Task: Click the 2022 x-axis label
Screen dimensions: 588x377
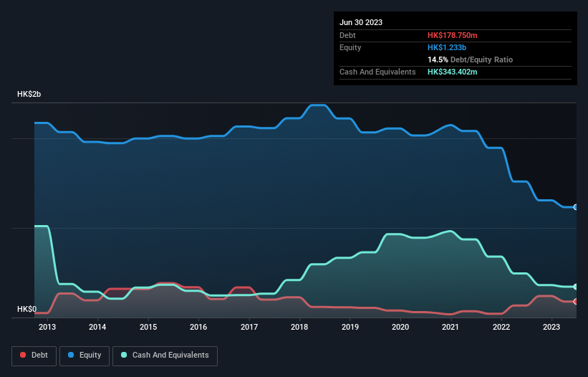Action: pyautogui.click(x=501, y=327)
